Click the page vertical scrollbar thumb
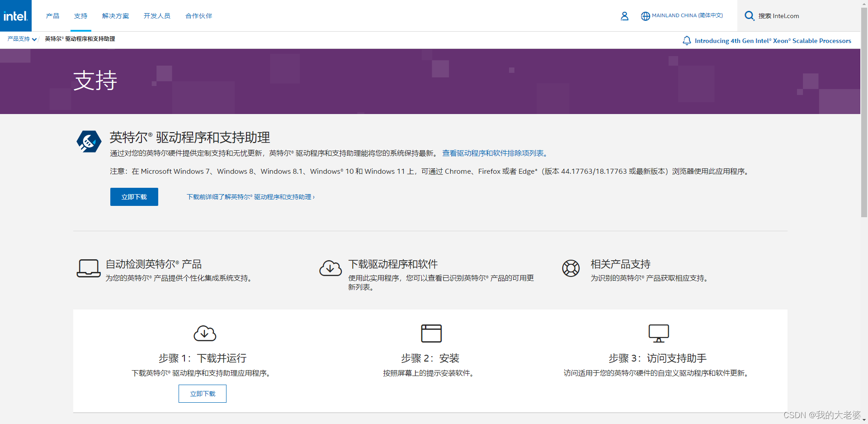 coord(864,112)
